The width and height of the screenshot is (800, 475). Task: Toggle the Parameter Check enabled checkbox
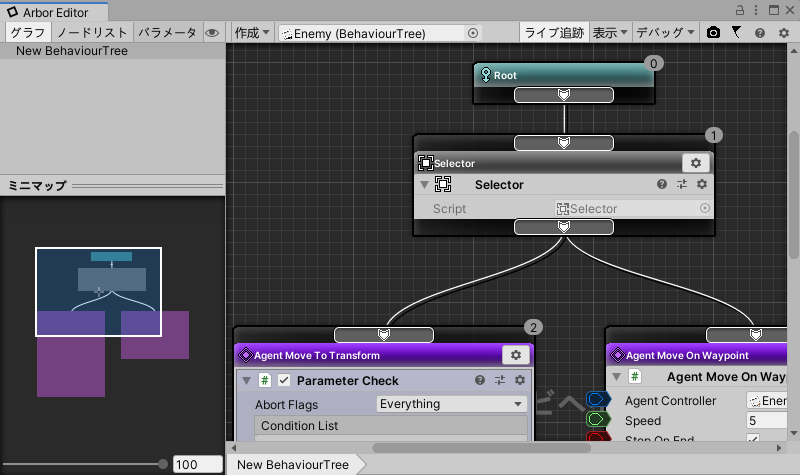(x=284, y=381)
